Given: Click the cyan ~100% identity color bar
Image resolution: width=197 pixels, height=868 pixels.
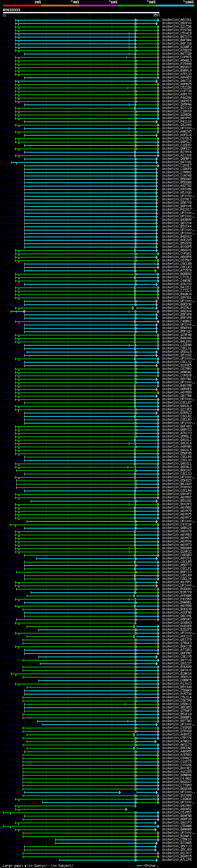Looking at the screenshot, I should 175,6.
